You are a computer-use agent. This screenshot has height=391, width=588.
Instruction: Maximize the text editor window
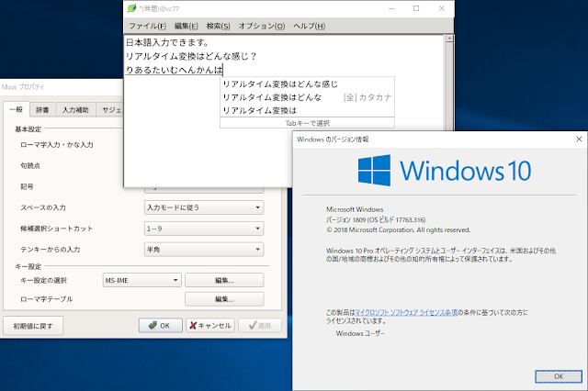pos(416,8)
